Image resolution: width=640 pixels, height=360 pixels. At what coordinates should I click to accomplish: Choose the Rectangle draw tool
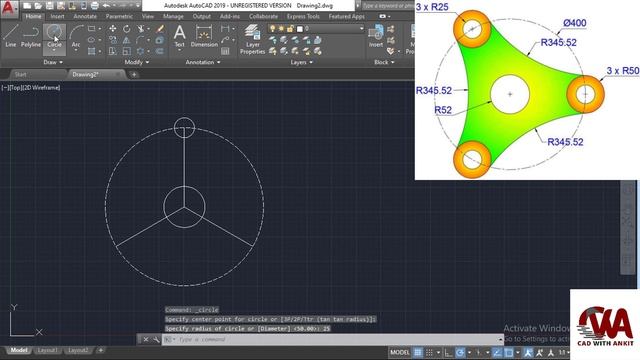pos(91,29)
